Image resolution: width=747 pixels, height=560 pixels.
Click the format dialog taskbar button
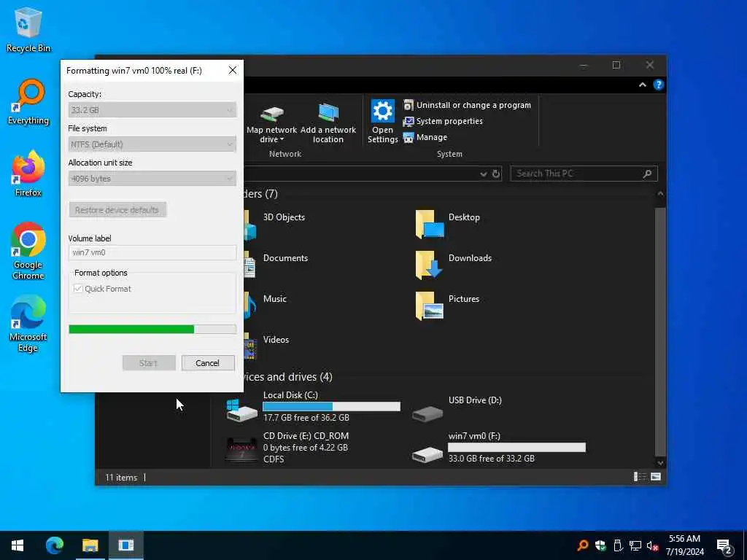click(x=125, y=545)
